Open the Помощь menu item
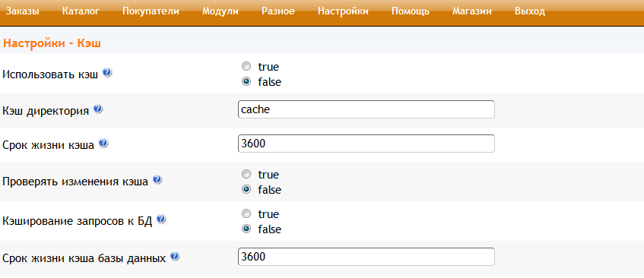The width and height of the screenshot is (644, 278). click(411, 11)
